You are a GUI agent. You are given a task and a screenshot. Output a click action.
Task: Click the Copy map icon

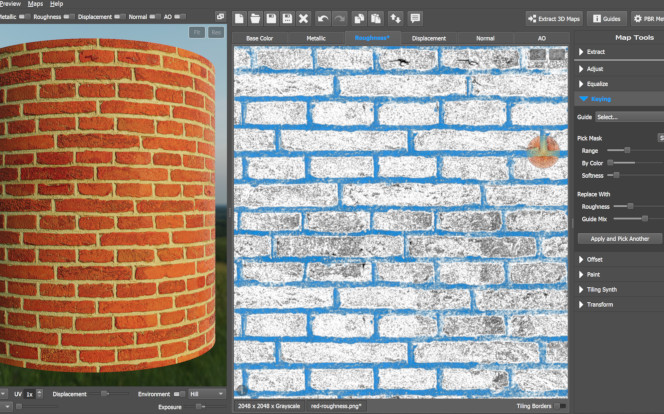point(359,18)
